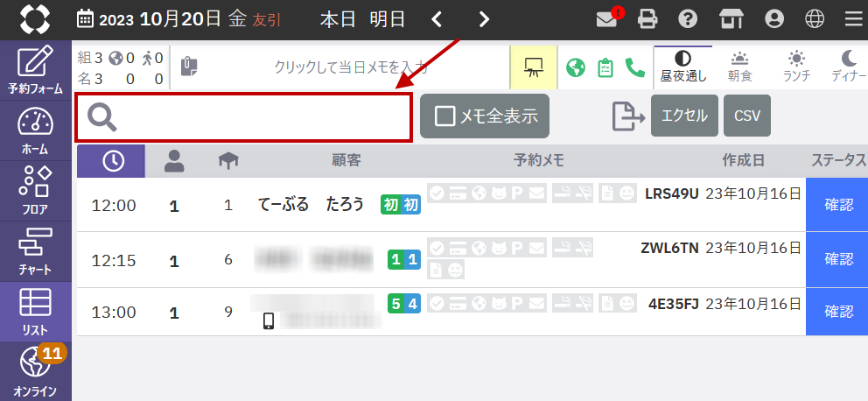The height and width of the screenshot is (401, 868).
Task: Open the help question mark icon
Action: 689,18
